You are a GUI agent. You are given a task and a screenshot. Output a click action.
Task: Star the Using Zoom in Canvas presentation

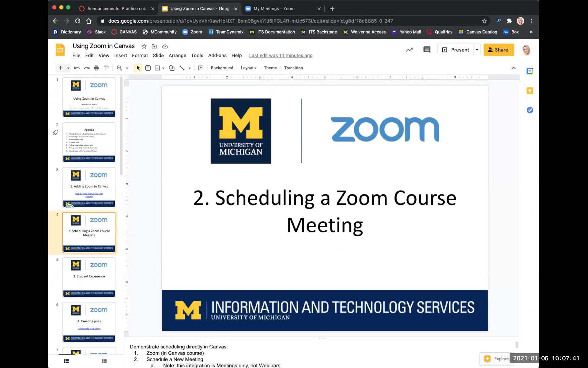[144, 46]
